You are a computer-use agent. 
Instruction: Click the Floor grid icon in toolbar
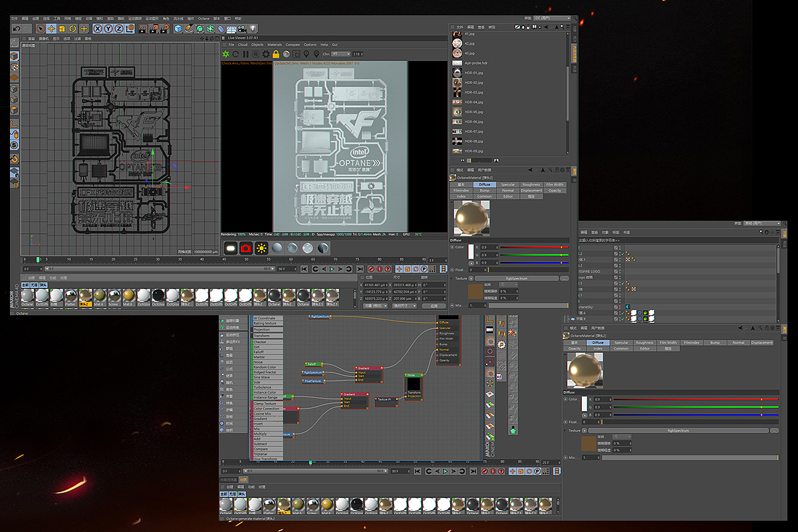pos(231,29)
